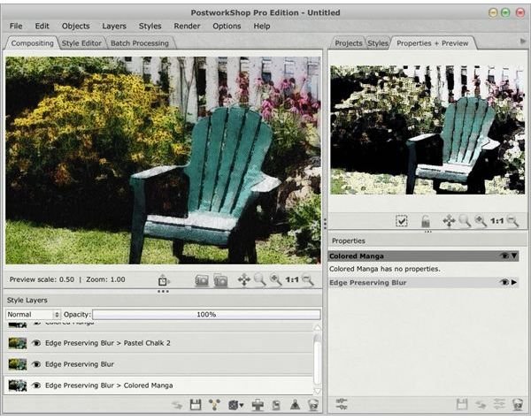The width and height of the screenshot is (531, 420).
Task: Click the Style Layers scroll down arrow
Action: click(317, 391)
